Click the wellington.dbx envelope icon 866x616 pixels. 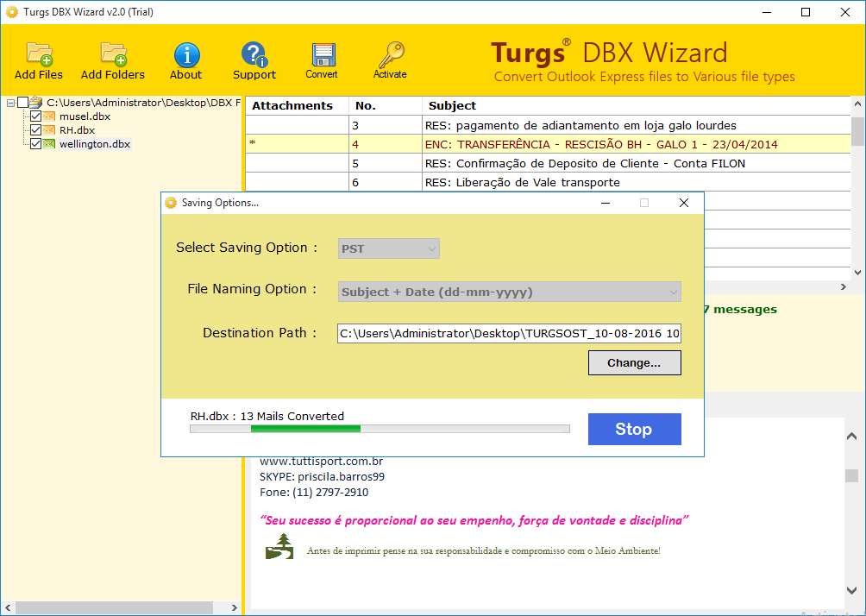49,143
